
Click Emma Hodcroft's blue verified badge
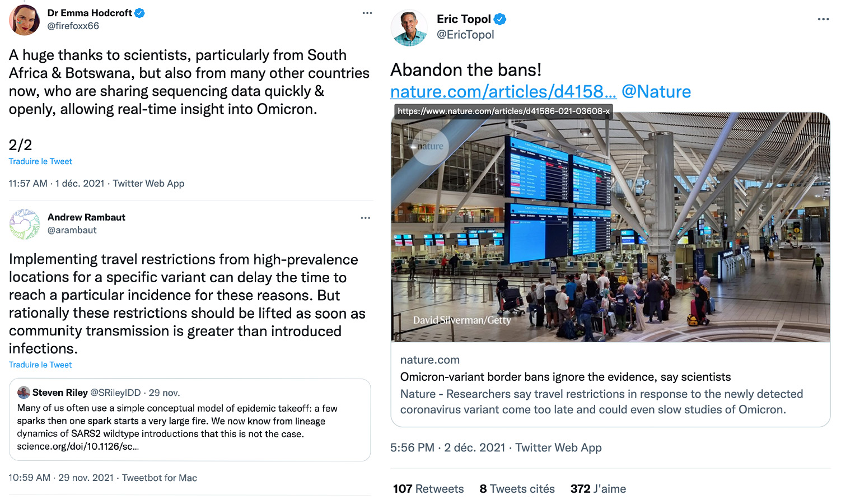pos(139,13)
